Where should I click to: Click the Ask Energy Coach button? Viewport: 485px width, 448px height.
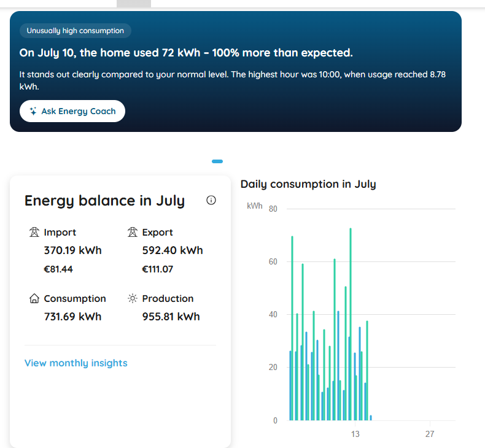[72, 111]
